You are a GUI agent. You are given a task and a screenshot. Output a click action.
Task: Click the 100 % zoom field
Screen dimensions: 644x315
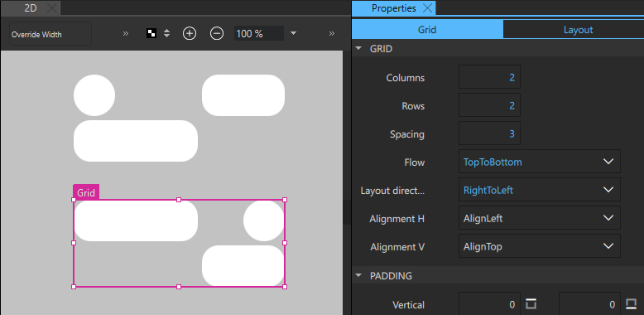point(259,34)
